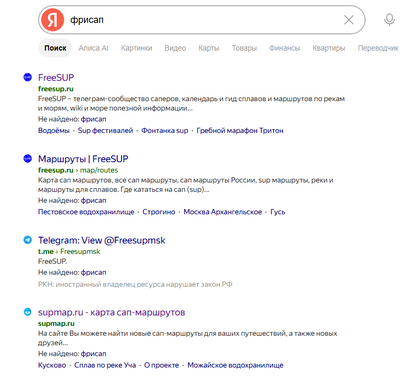This screenshot has width=400, height=378.
Task: Focus the search field containing фрисап
Action: 202,20
